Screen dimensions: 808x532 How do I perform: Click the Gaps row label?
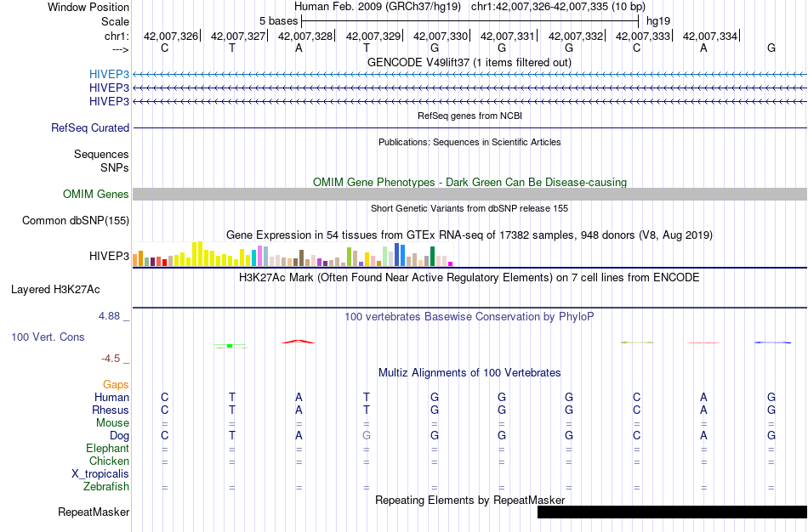click(116, 385)
